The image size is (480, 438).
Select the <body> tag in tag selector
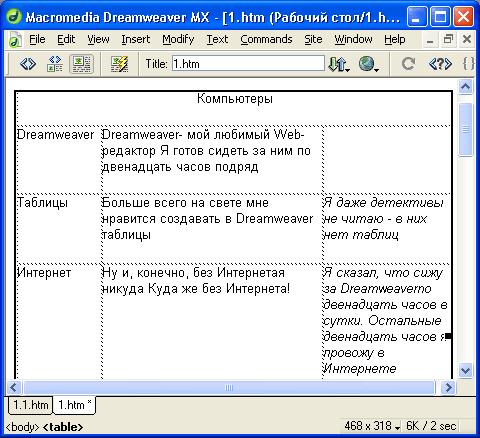[22, 427]
